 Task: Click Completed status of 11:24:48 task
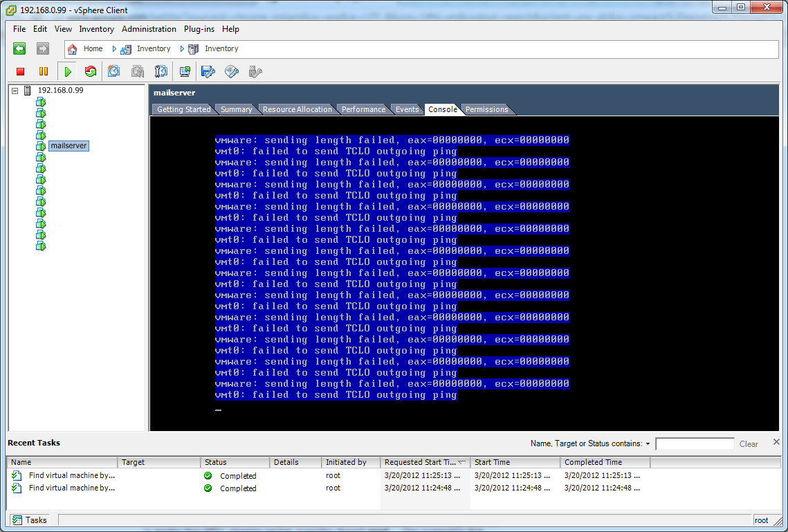click(x=238, y=488)
